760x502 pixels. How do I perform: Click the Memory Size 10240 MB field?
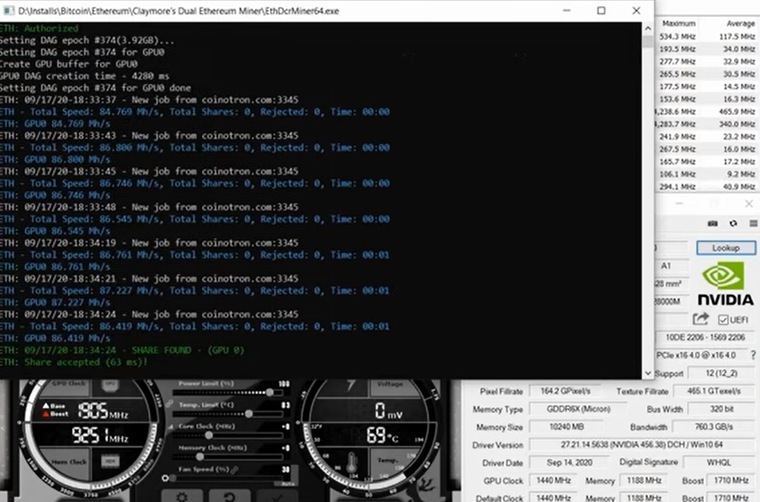click(x=566, y=427)
